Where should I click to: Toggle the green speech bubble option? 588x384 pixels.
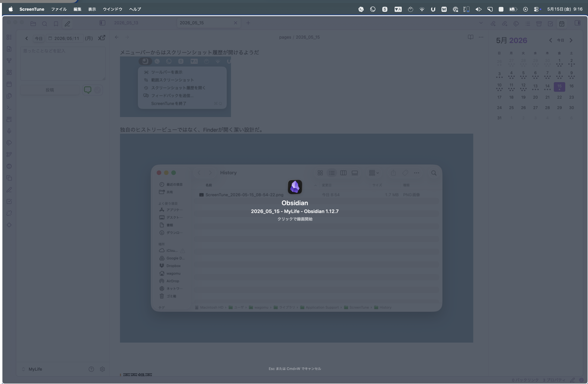coord(88,90)
